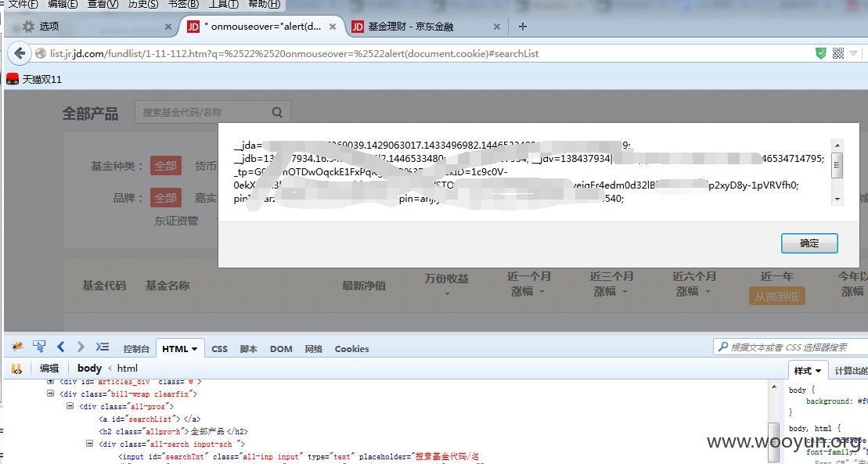Select 全部 in 品牌 filter
Viewport: 868px width, 464px height.
tap(165, 198)
